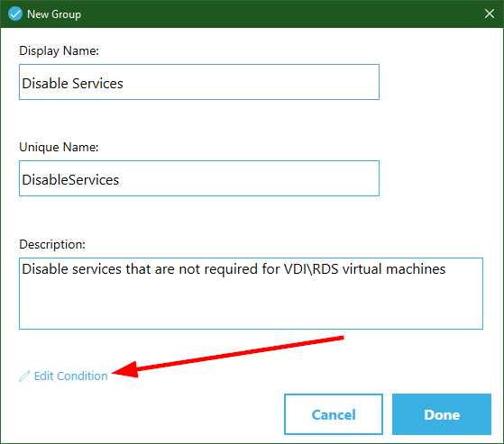Focus the Display Name input field

coord(199,82)
